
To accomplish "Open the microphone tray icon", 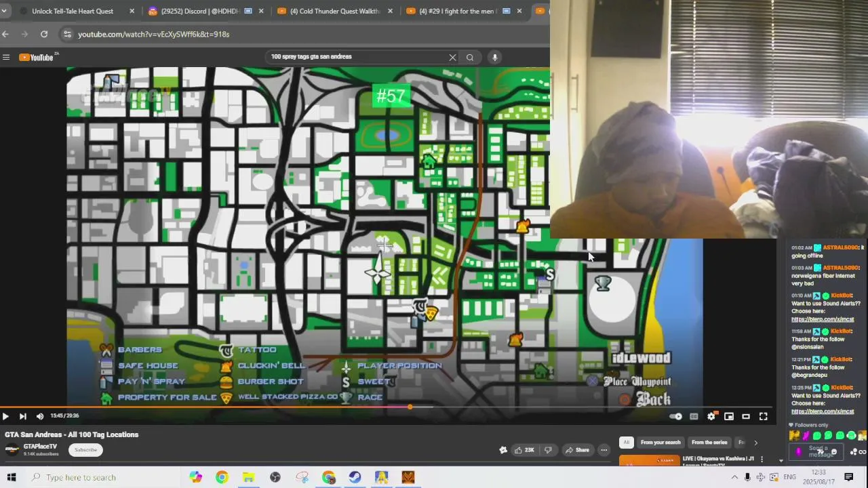I will coord(747,477).
